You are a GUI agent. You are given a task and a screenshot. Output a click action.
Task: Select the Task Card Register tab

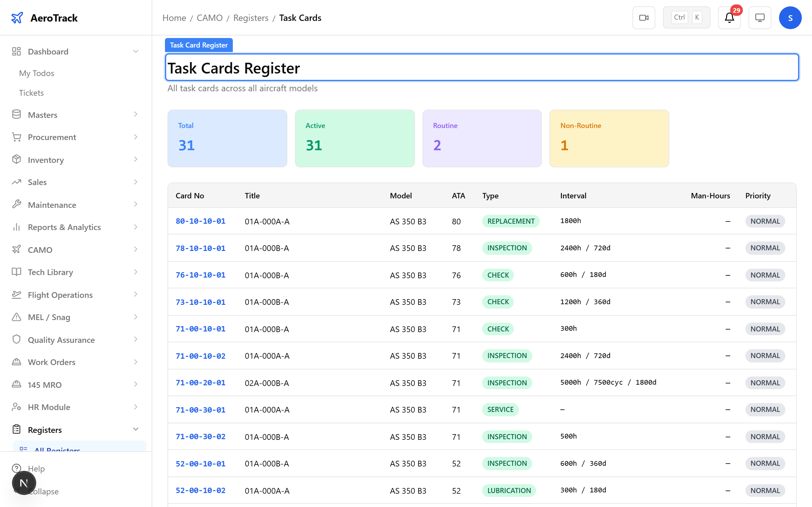pos(198,45)
